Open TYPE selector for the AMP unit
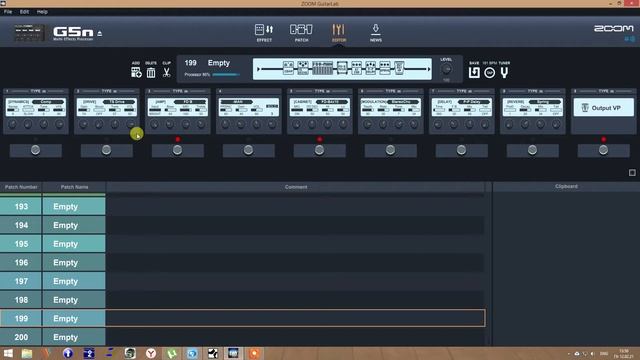The width and height of the screenshot is (640, 360). pyautogui.click(x=180, y=91)
